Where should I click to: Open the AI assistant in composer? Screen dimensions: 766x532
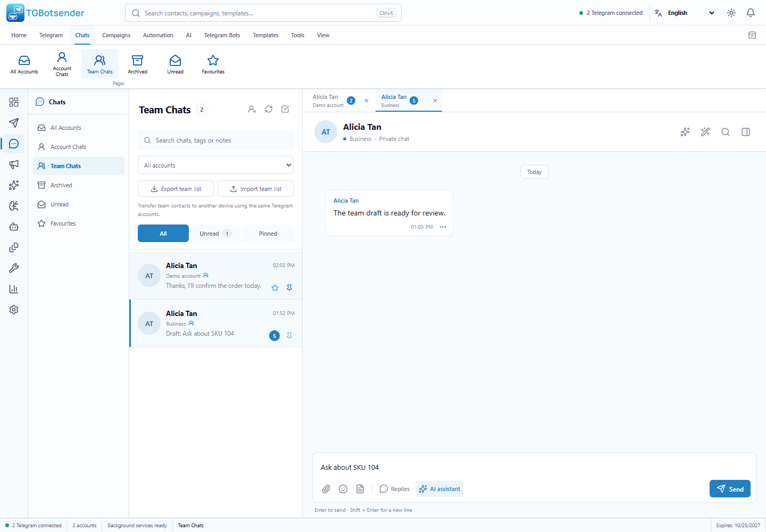(x=439, y=489)
